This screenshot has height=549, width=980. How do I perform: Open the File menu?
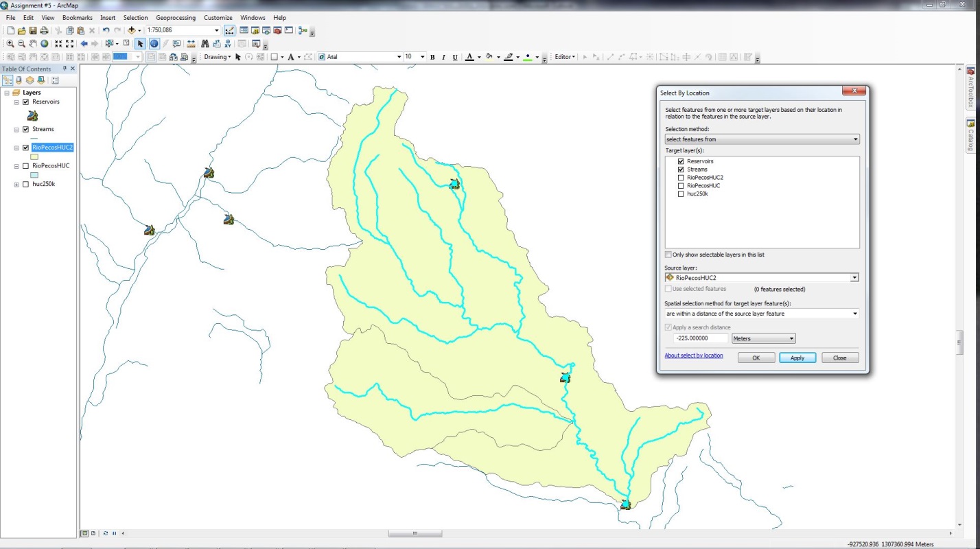coord(10,17)
